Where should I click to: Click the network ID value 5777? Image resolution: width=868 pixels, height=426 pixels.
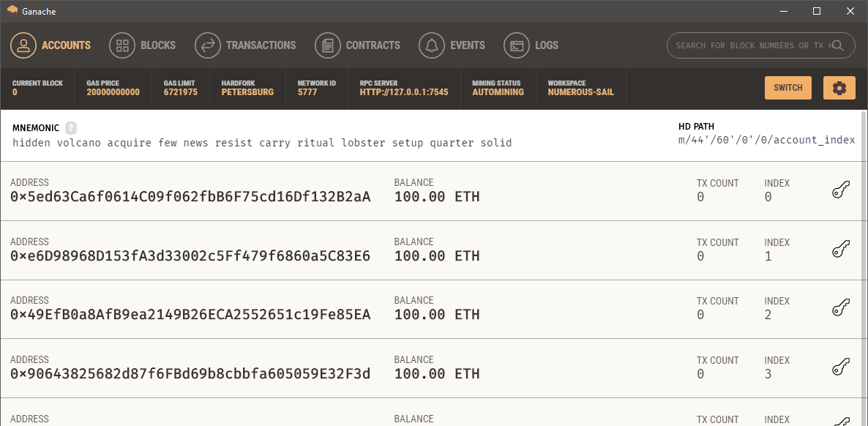pyautogui.click(x=307, y=92)
